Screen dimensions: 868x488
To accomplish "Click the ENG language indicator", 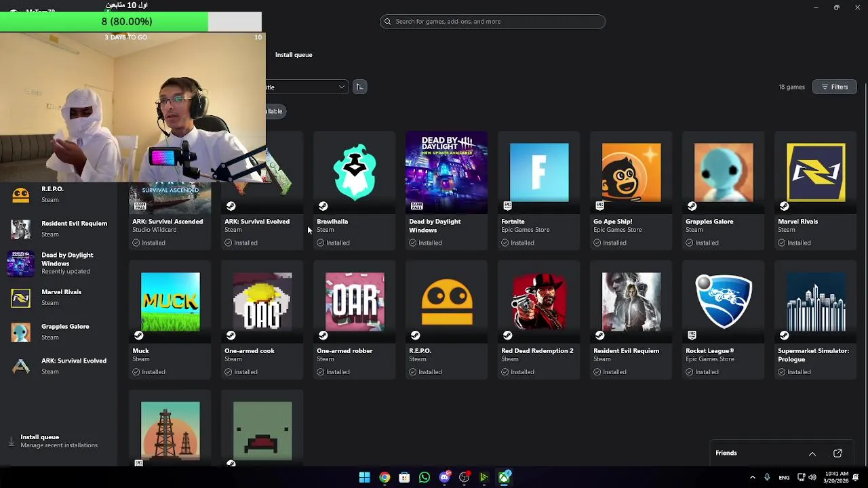I will pos(784,478).
